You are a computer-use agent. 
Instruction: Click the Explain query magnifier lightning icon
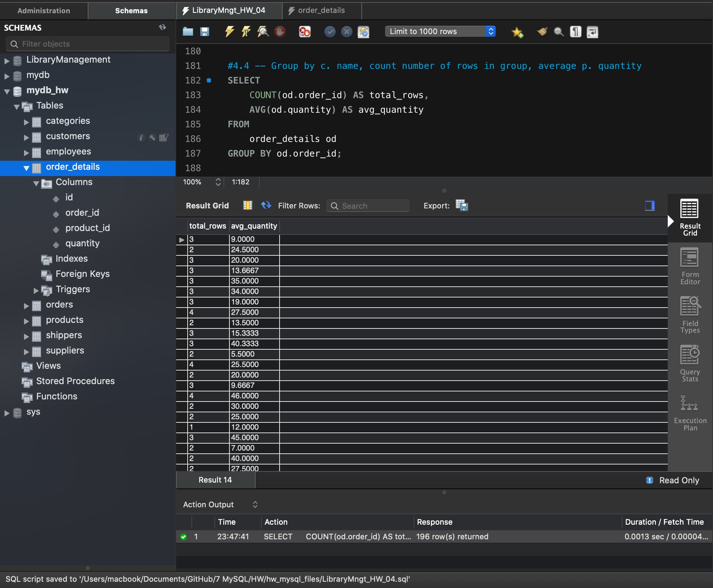point(263,32)
